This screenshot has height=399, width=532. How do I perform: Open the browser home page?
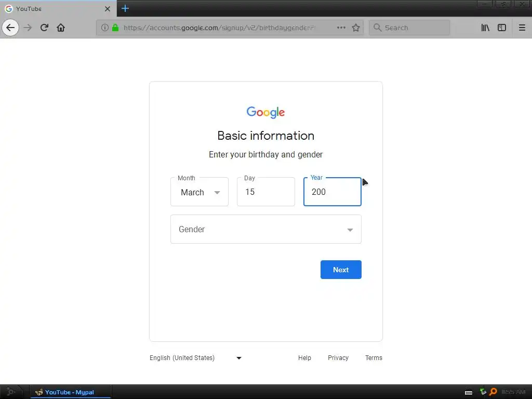[61, 28]
